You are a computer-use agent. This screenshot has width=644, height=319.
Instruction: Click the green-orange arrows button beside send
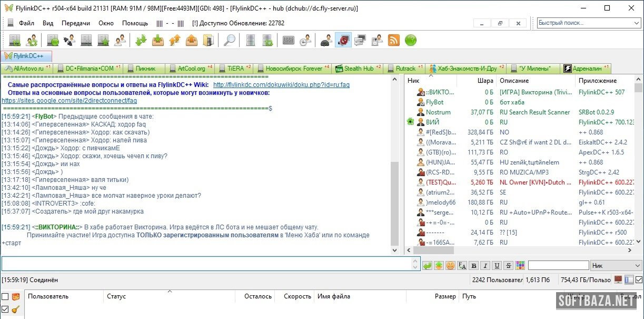click(x=439, y=265)
